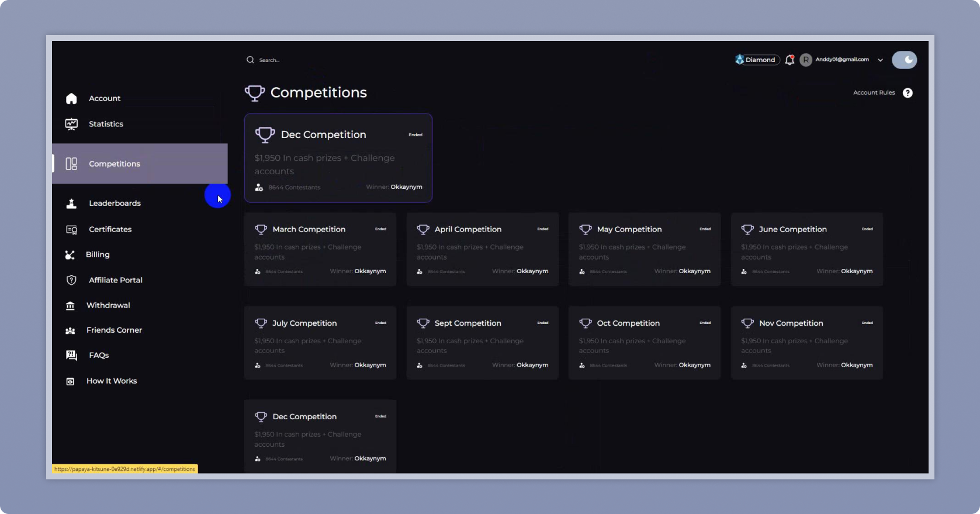The width and height of the screenshot is (980, 514).
Task: Click the Sept Competition trophy icon
Action: [x=423, y=323]
